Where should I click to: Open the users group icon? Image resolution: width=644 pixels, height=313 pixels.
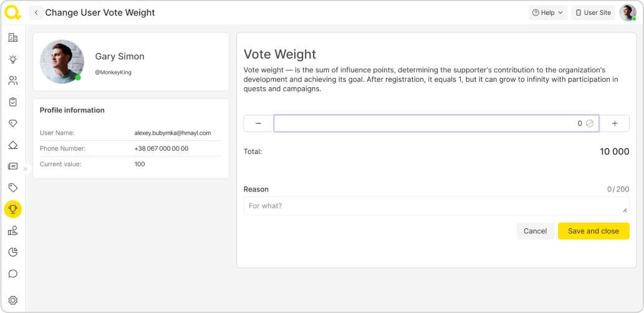pos(12,80)
